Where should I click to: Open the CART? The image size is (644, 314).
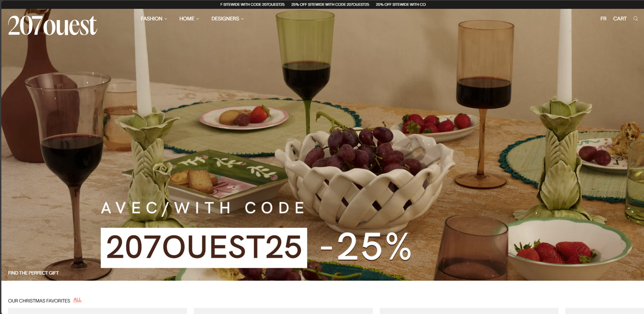(x=620, y=19)
